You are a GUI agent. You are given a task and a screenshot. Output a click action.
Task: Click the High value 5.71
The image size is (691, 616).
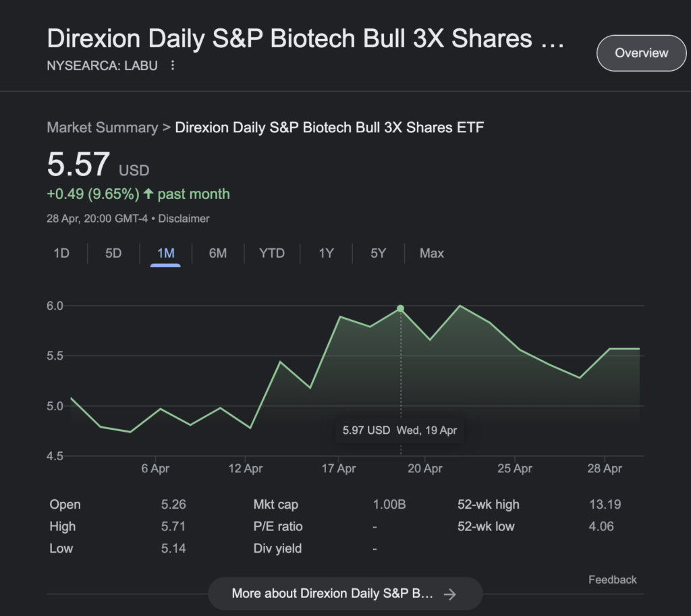(173, 526)
